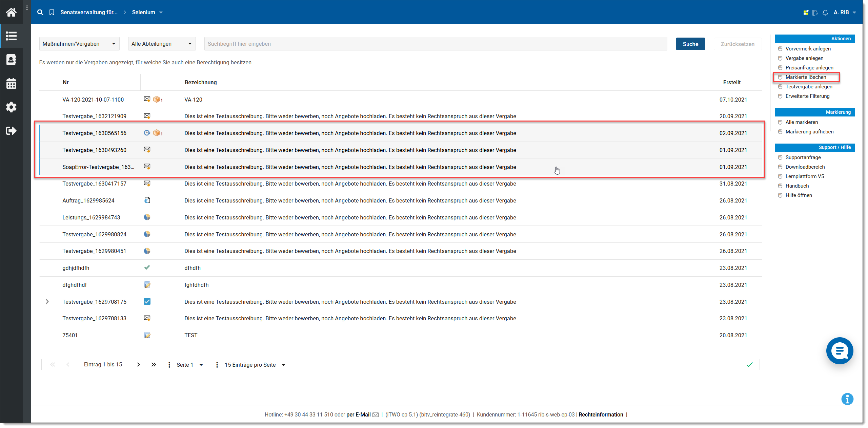Click pie chart icon for Testvergabe_1629980824
Screen dimensions: 868x428
click(x=147, y=234)
